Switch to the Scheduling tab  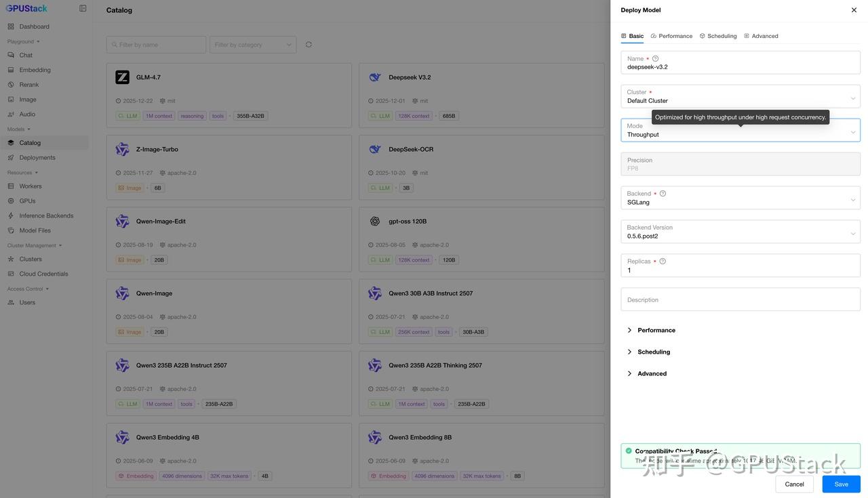(x=718, y=36)
